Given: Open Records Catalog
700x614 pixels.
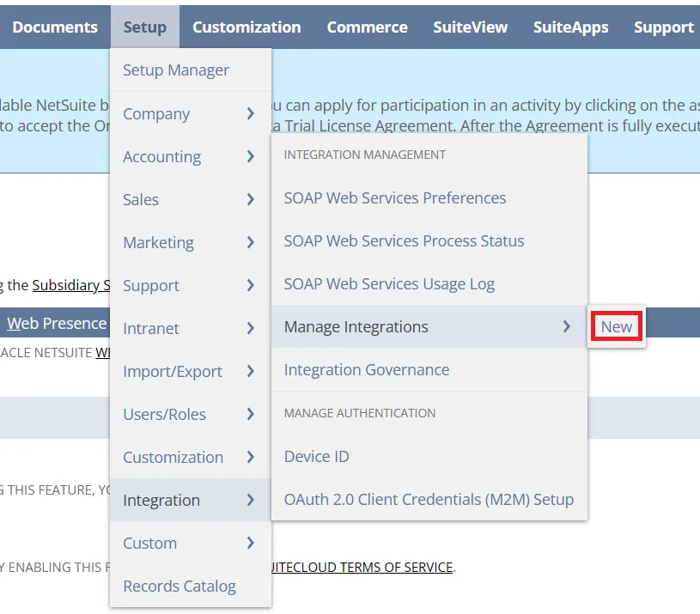Looking at the screenshot, I should pos(191,586).
